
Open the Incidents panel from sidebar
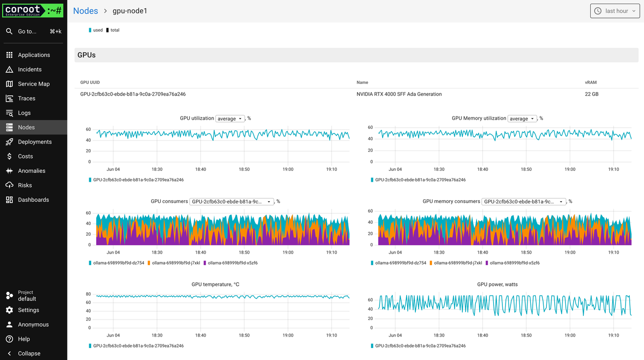tap(29, 69)
